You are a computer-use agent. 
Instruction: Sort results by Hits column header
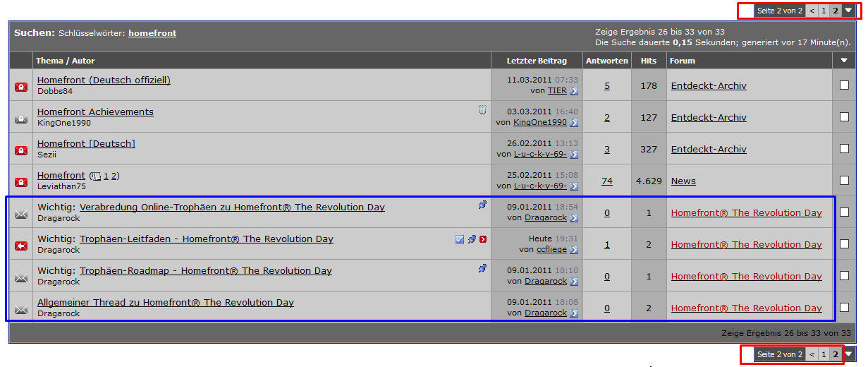pos(649,61)
